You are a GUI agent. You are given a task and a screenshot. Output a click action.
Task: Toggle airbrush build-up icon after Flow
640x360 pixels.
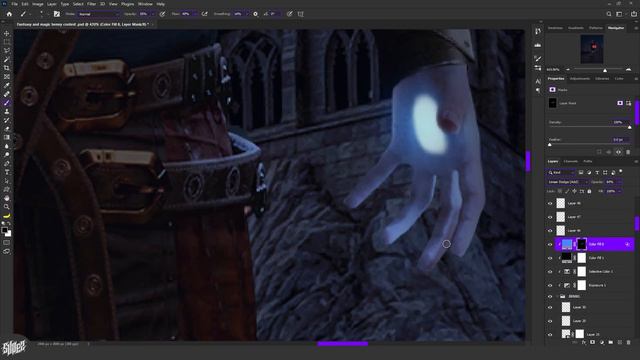click(x=204, y=14)
